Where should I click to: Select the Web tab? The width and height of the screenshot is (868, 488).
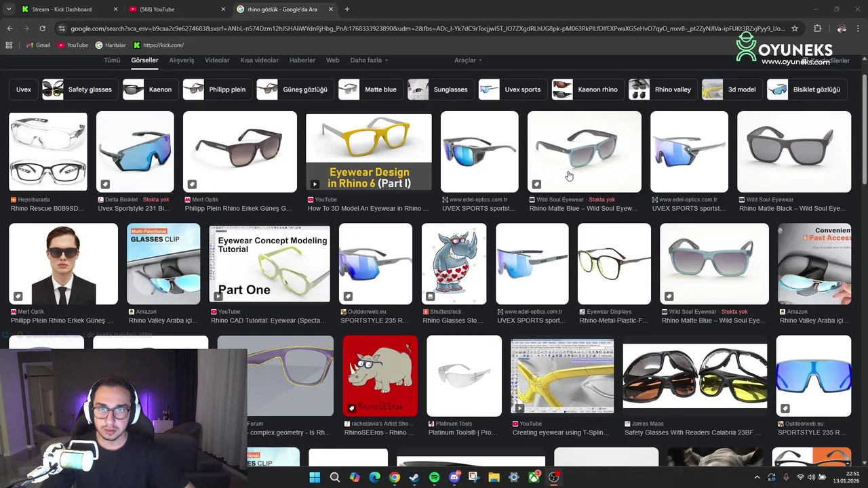pos(332,60)
